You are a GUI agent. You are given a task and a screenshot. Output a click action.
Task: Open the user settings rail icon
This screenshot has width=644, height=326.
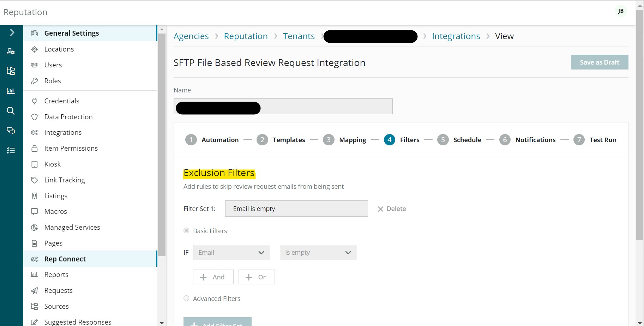(x=11, y=52)
